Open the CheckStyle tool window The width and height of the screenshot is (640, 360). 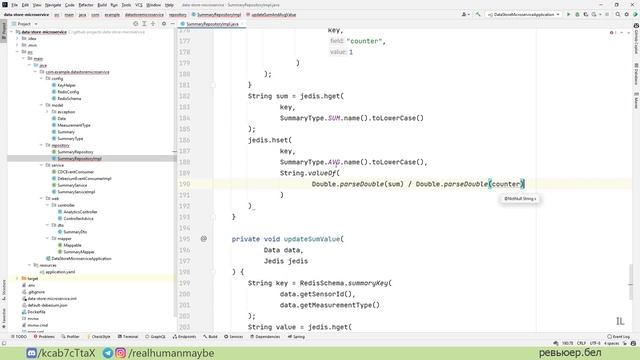point(99,337)
